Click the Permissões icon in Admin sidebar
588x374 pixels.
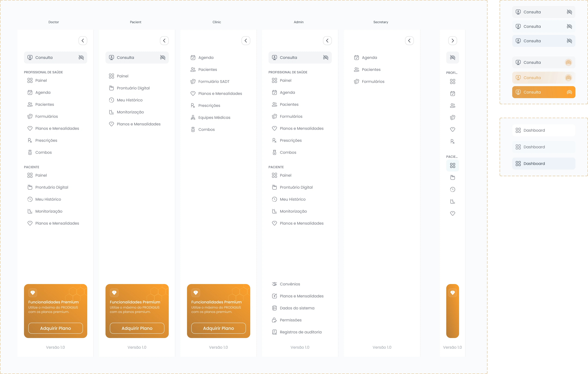point(274,320)
